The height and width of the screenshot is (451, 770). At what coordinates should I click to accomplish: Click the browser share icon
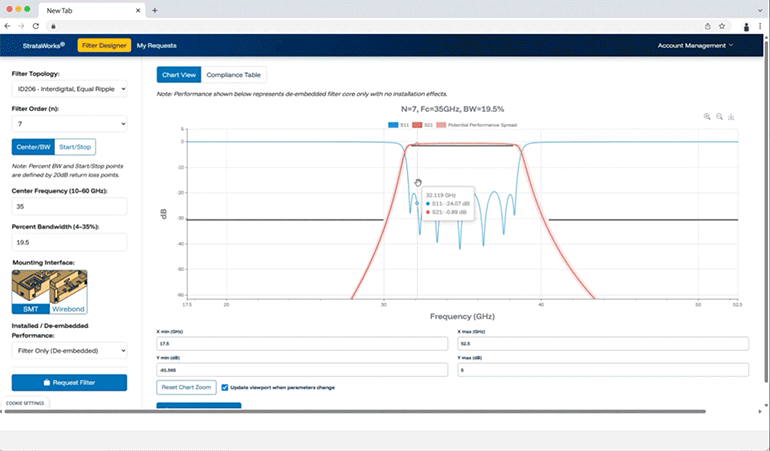point(708,26)
